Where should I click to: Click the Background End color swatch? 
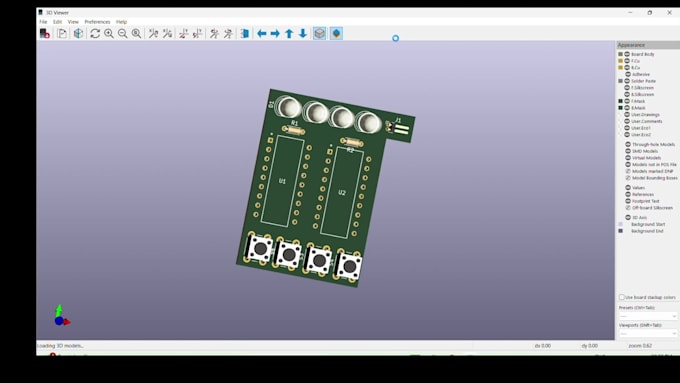pyautogui.click(x=621, y=231)
